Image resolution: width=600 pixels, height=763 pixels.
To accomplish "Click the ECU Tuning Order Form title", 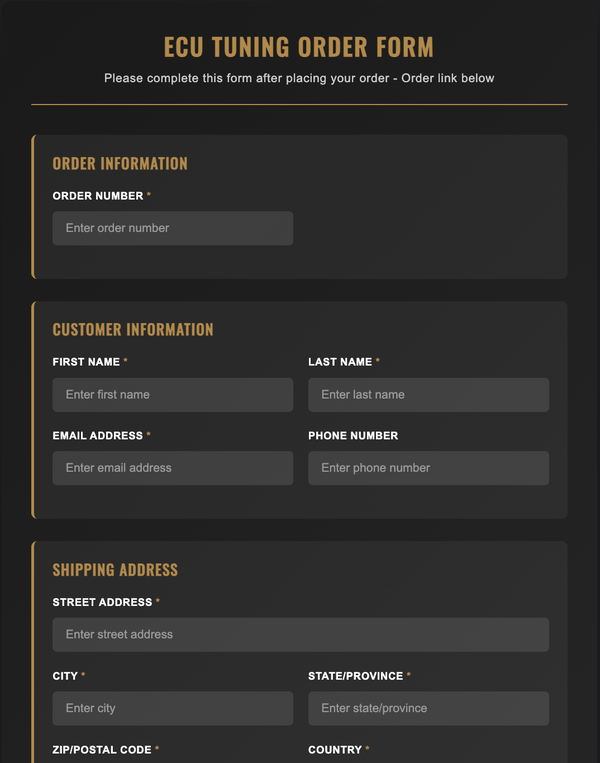I will (x=299, y=47).
